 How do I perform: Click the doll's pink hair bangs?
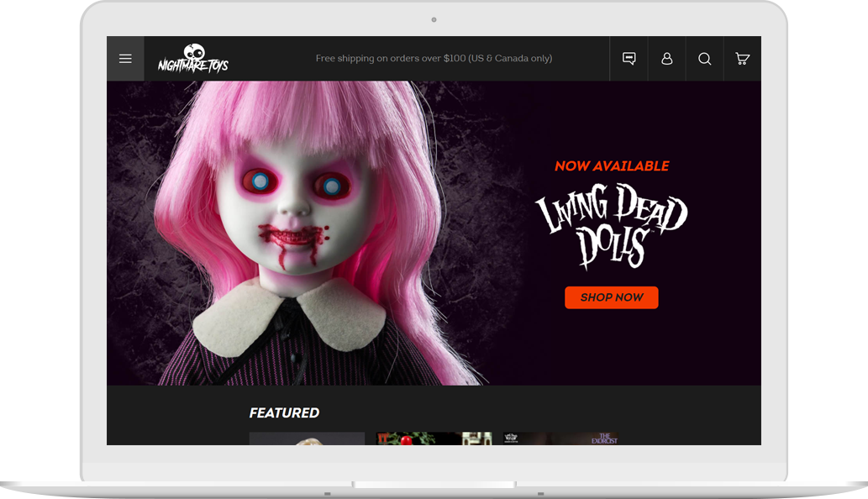tap(277, 126)
